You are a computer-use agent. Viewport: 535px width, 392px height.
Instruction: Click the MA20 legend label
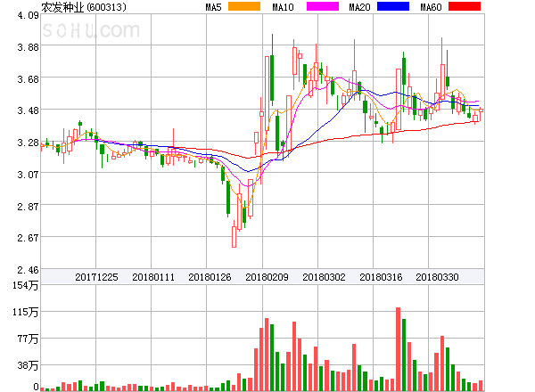[x=359, y=7]
